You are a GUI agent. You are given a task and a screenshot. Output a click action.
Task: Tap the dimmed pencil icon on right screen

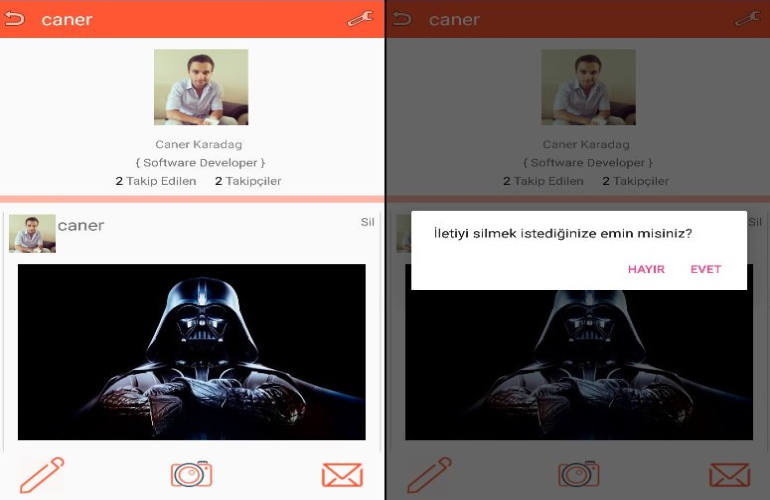429,474
